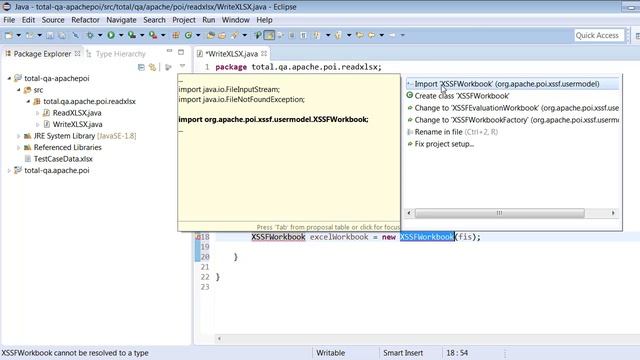
Task: Click the Save toolbar icon
Action: pyautogui.click(x=50, y=36)
